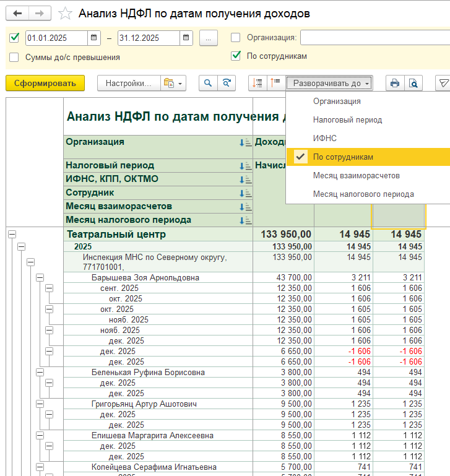Toggle the period checkbox before start date

14,38
